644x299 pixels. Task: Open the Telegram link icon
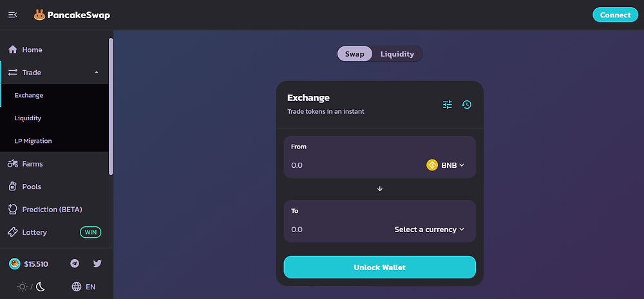[x=74, y=264]
